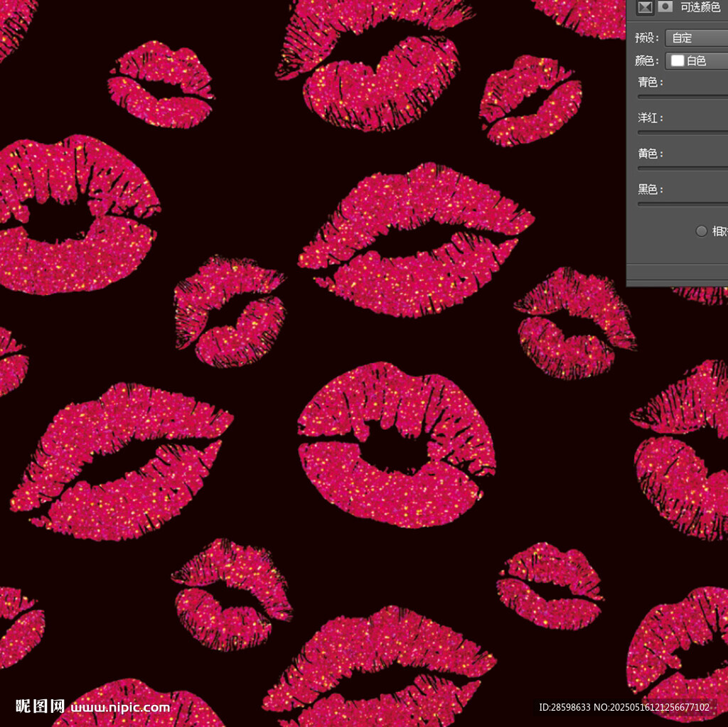Click the 预设 label
728x727 pixels.
tap(647, 38)
